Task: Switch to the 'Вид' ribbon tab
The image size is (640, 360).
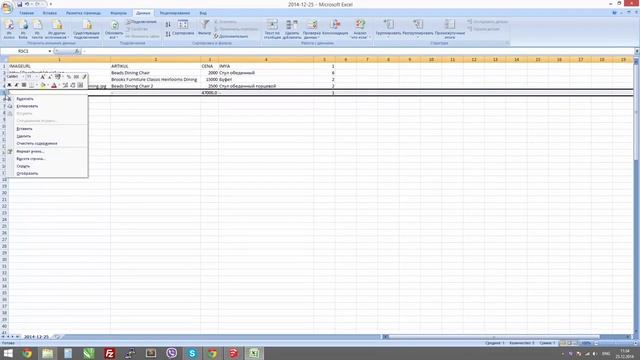Action: click(203, 13)
